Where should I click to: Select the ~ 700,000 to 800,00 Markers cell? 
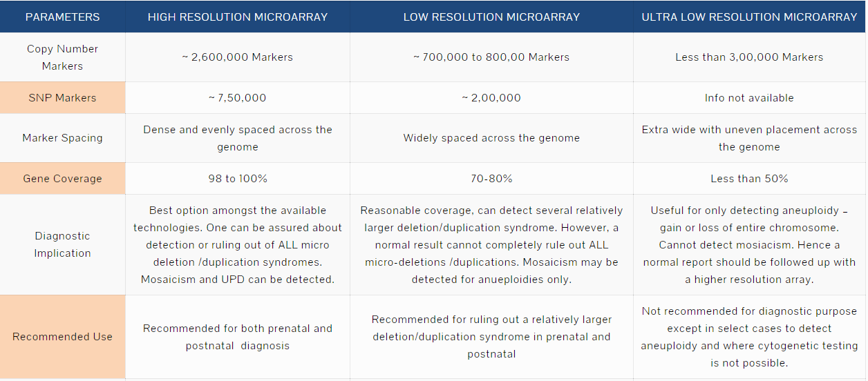point(491,57)
